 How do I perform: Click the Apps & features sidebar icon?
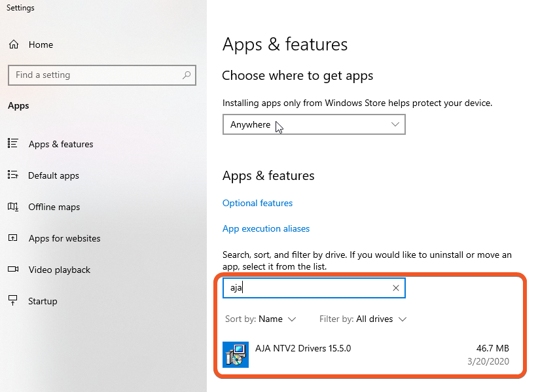click(12, 144)
